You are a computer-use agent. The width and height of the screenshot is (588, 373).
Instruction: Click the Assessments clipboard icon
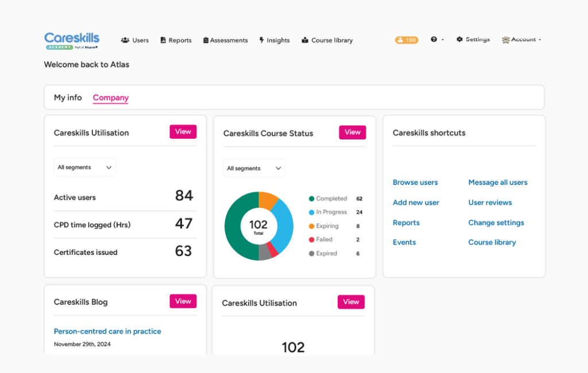(x=206, y=40)
